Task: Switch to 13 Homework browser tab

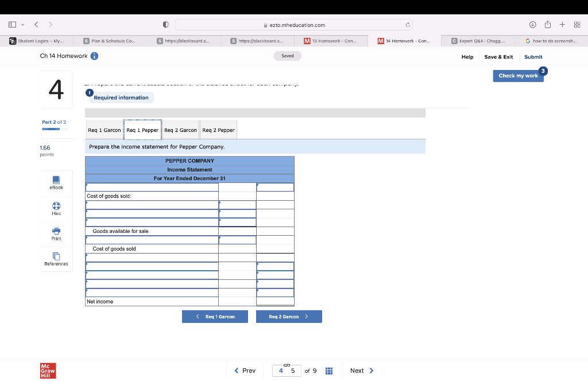Action: coord(331,41)
